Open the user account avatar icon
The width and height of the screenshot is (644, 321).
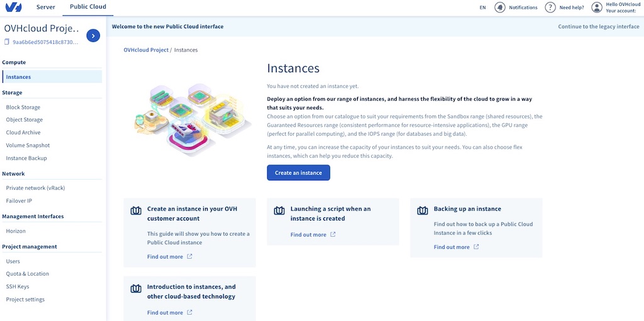pos(597,8)
